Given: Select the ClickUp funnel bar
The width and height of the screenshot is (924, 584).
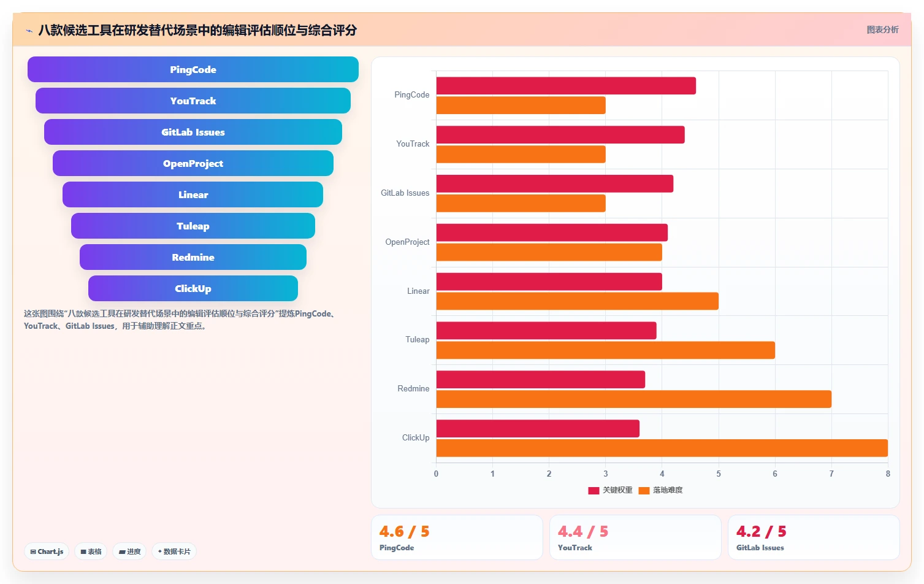Looking at the screenshot, I should point(193,288).
